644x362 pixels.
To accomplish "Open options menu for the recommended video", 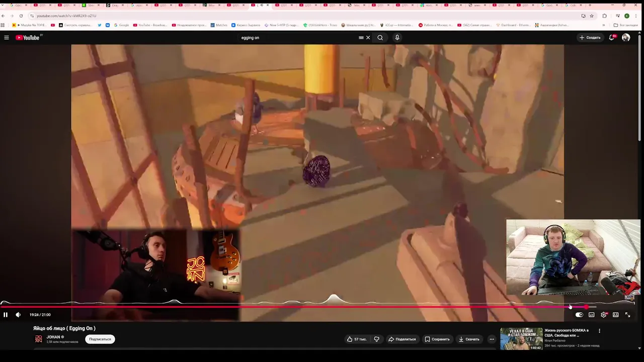I will pyautogui.click(x=599, y=331).
